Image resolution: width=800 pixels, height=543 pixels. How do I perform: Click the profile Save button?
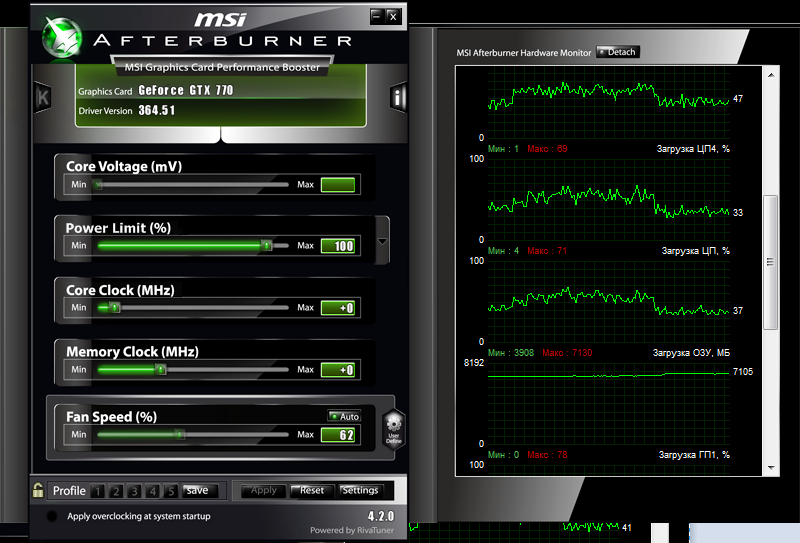199,490
